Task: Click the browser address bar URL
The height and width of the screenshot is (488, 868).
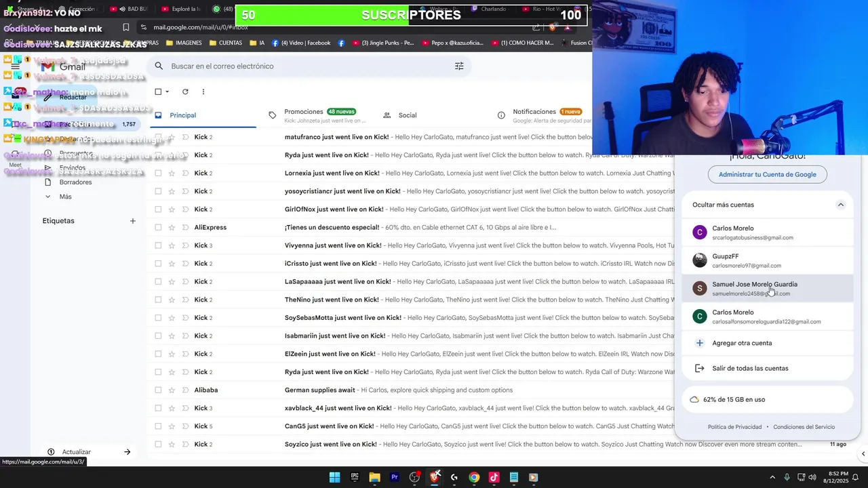Action: (201, 27)
